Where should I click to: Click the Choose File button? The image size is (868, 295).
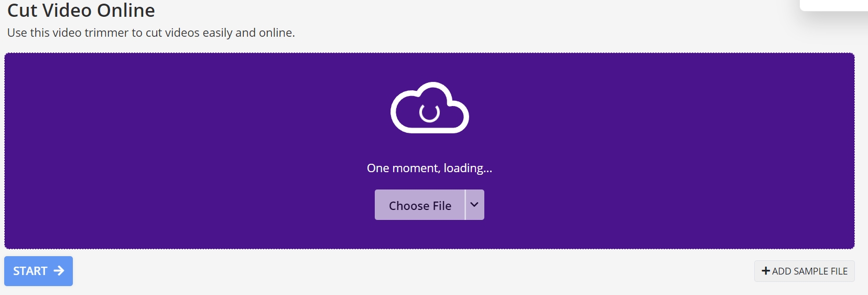click(x=420, y=205)
